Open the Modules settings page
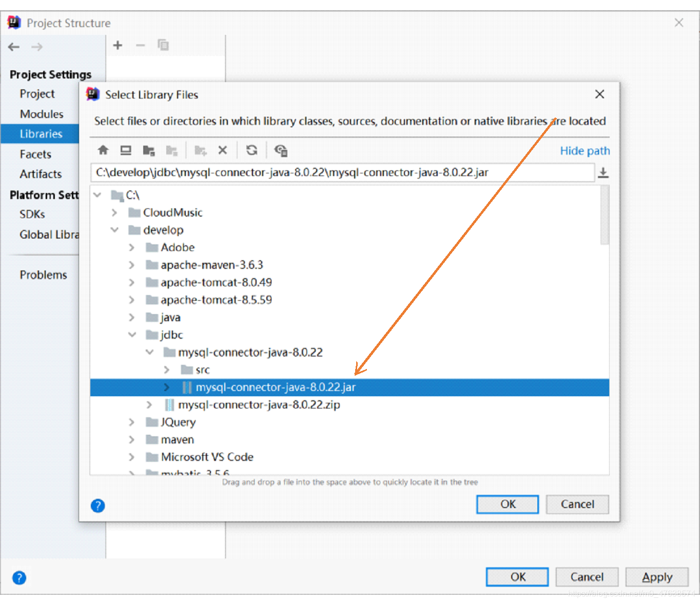Screen dimensions: 700x603 click(42, 114)
